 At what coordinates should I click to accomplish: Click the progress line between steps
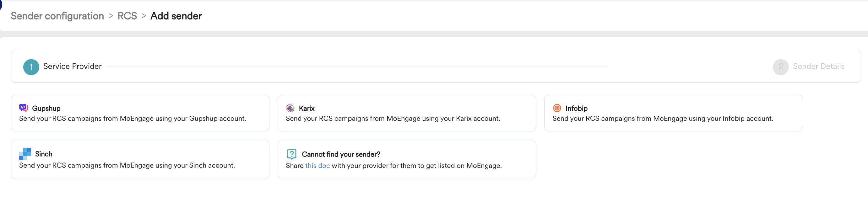356,67
